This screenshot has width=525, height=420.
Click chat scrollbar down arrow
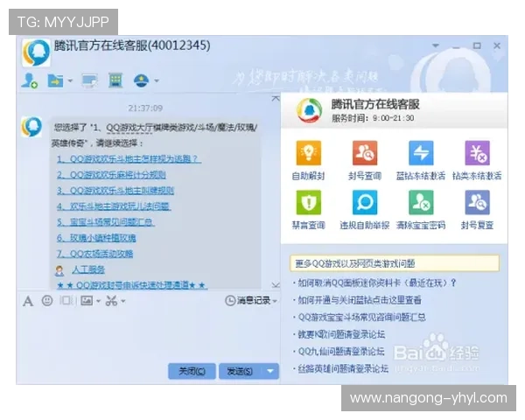tap(276, 285)
